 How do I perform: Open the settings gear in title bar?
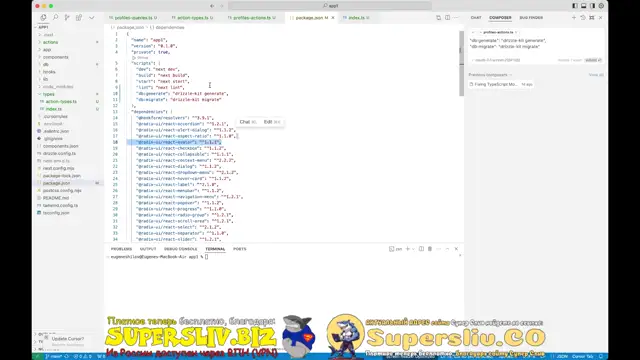[x=601, y=6]
